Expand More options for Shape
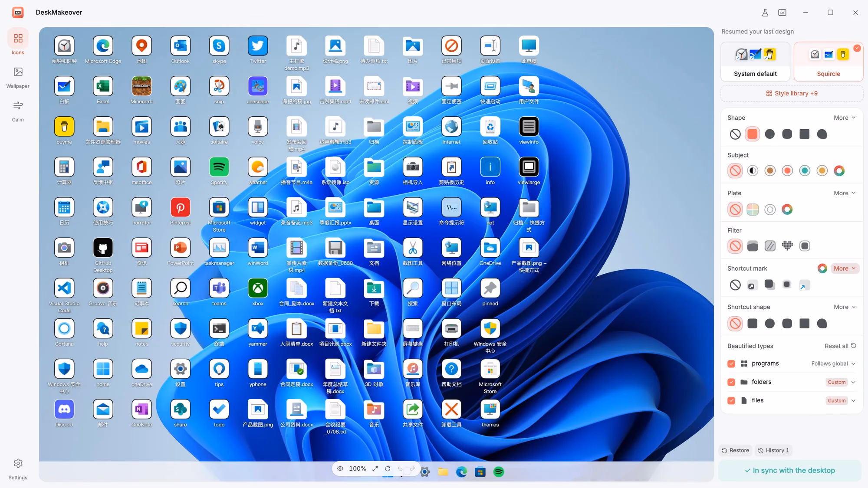This screenshot has width=868, height=488. click(845, 118)
